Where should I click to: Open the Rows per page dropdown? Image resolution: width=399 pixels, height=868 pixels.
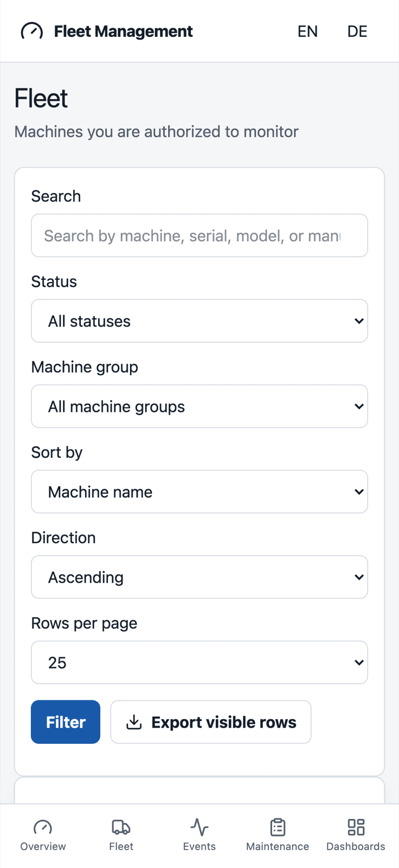coord(200,662)
